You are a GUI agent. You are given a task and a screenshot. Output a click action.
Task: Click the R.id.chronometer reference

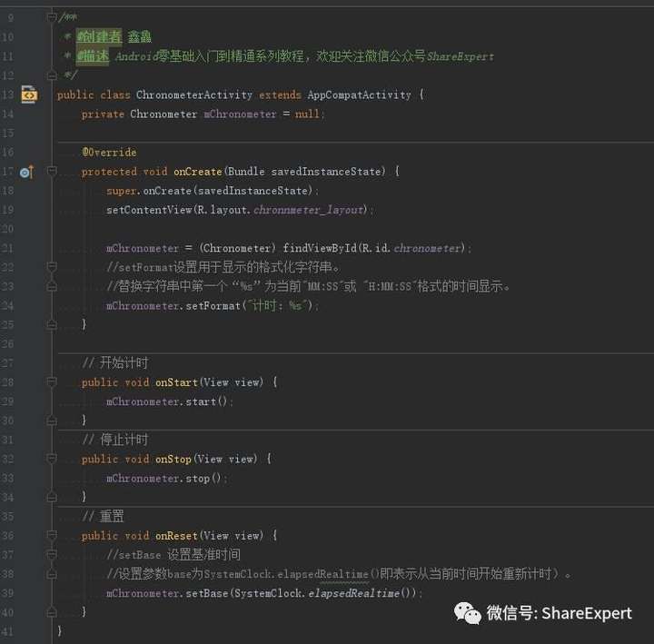411,249
